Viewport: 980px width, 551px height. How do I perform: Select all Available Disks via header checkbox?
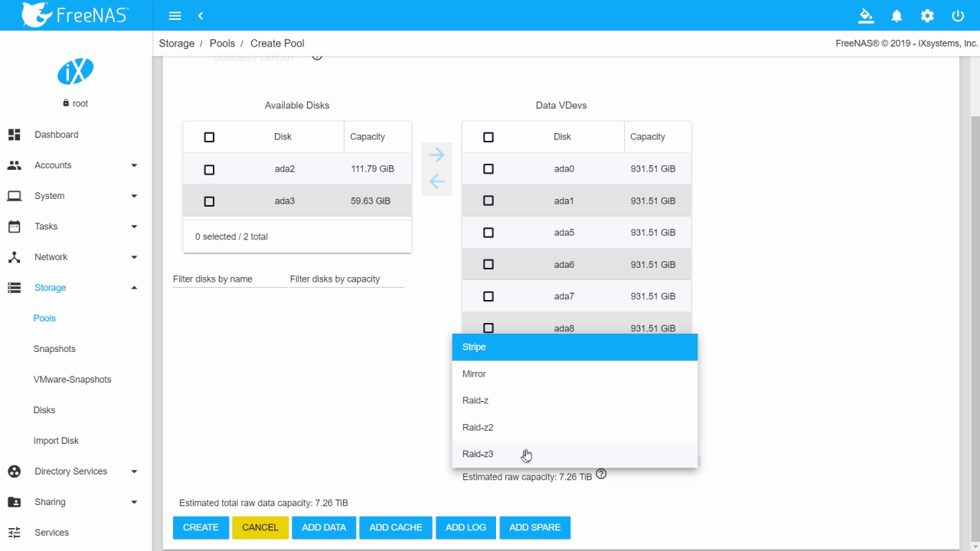click(209, 137)
